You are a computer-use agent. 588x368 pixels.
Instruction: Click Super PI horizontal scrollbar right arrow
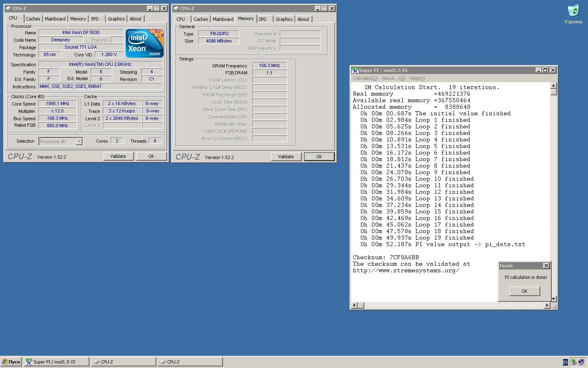pyautogui.click(x=547, y=305)
